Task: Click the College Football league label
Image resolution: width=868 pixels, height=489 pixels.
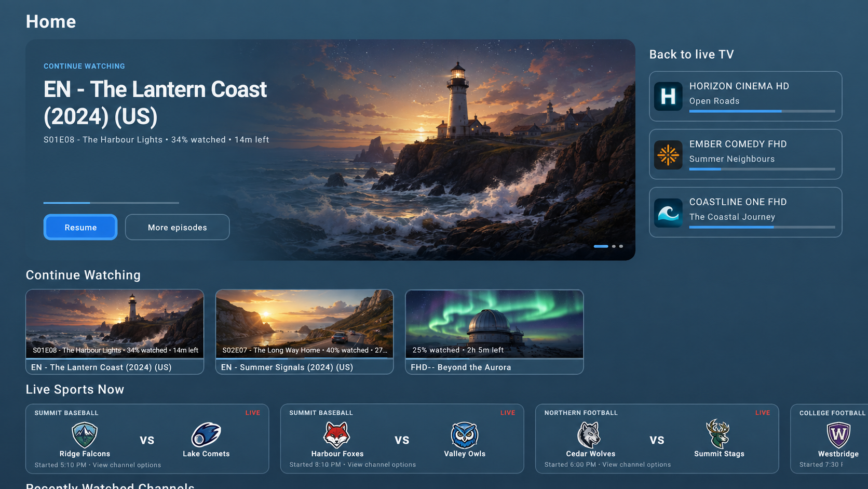Action: click(832, 413)
